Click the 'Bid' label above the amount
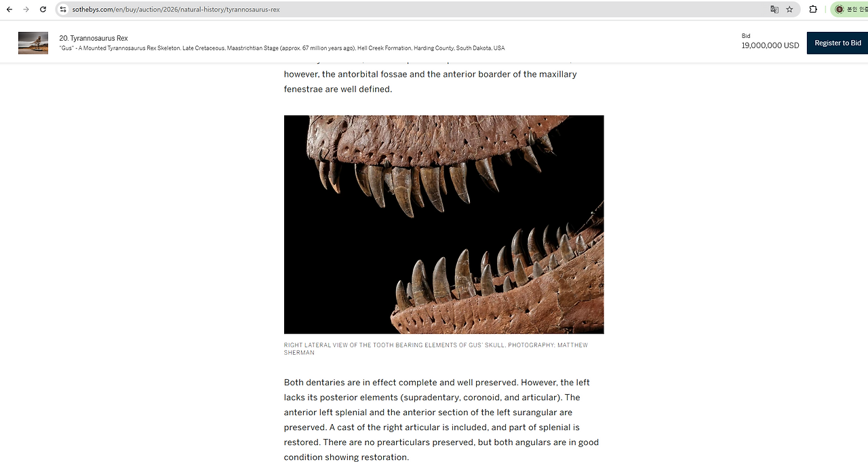Screen dimensions: 868x462 pyautogui.click(x=746, y=36)
